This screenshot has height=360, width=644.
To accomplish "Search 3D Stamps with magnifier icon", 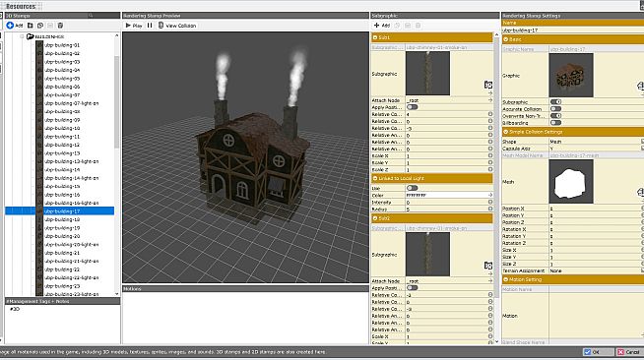I will 91,16.
